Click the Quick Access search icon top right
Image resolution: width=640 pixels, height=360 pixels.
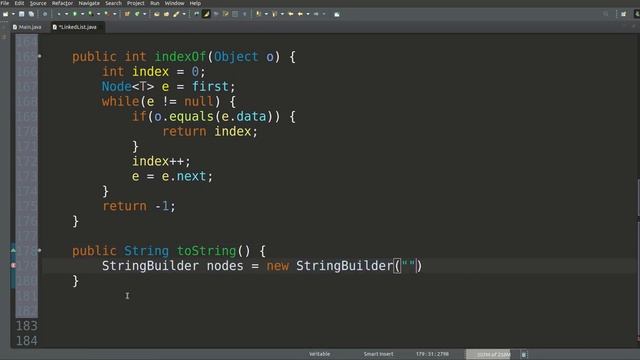pos(606,14)
